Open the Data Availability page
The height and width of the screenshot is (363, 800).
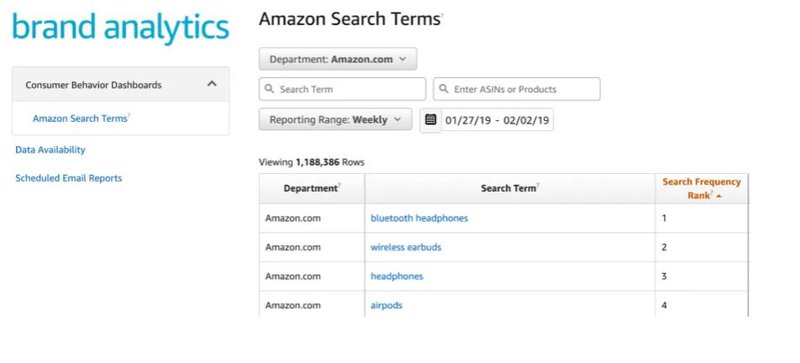click(x=50, y=150)
